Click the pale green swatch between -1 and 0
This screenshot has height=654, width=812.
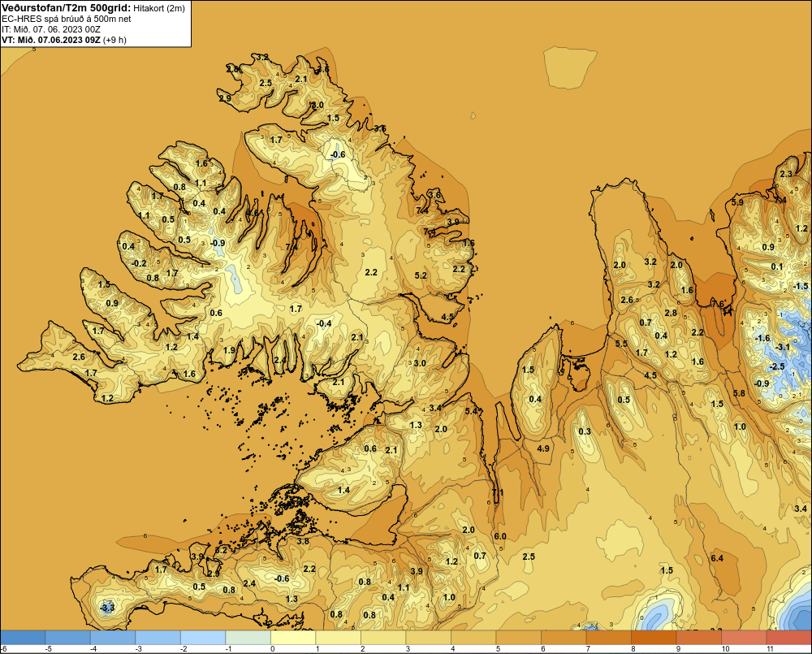click(x=248, y=637)
